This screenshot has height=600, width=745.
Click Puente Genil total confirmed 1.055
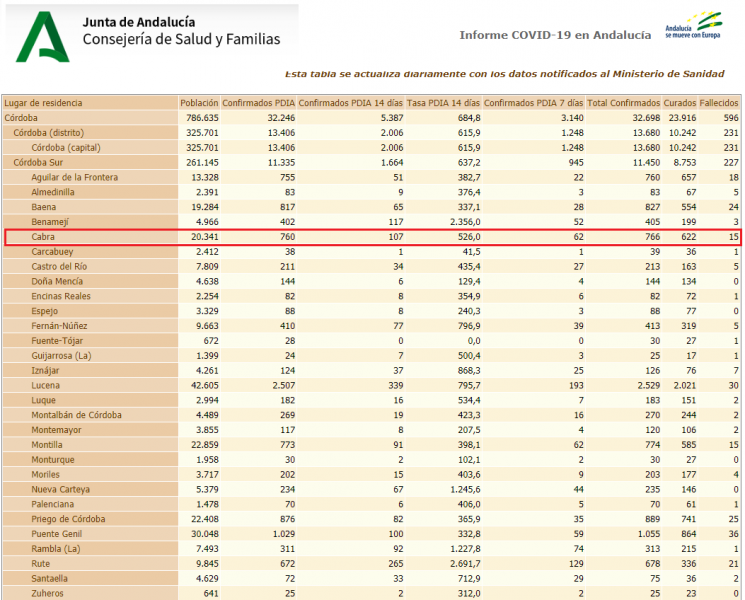649,534
